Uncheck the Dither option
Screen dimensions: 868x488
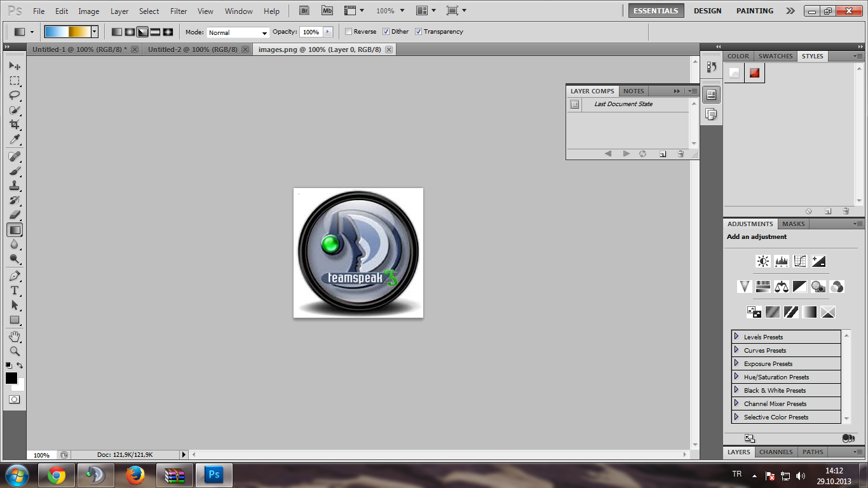pyautogui.click(x=386, y=32)
